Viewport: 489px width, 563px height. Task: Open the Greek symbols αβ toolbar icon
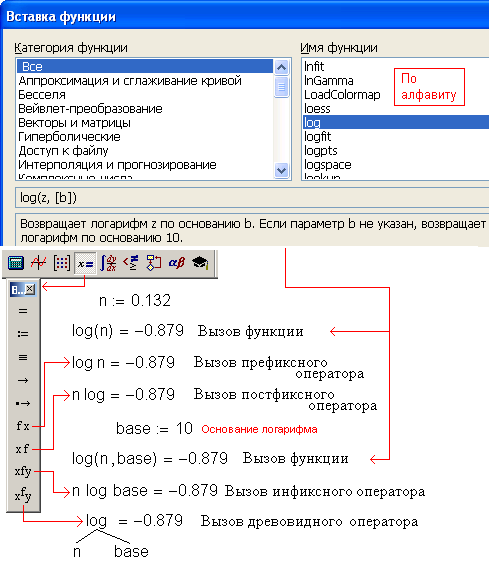pos(177,263)
